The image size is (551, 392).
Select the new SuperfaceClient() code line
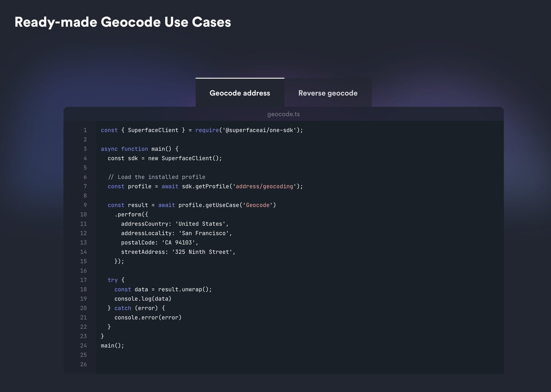(165, 158)
